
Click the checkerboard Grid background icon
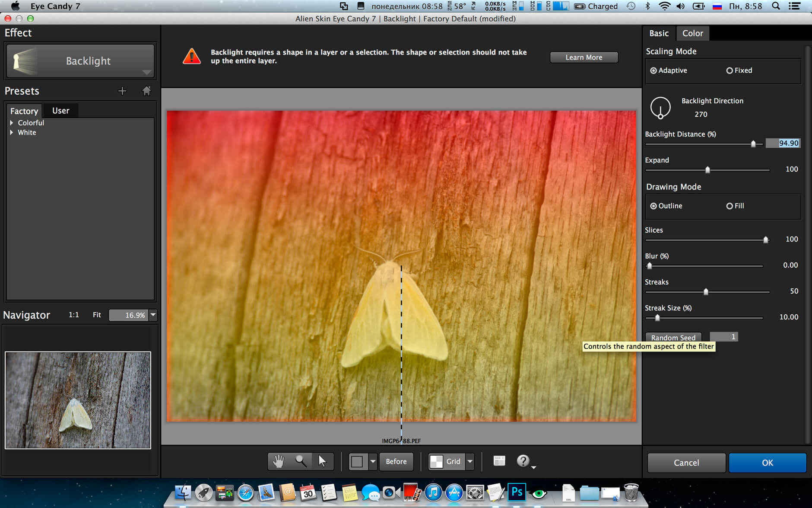pos(436,462)
